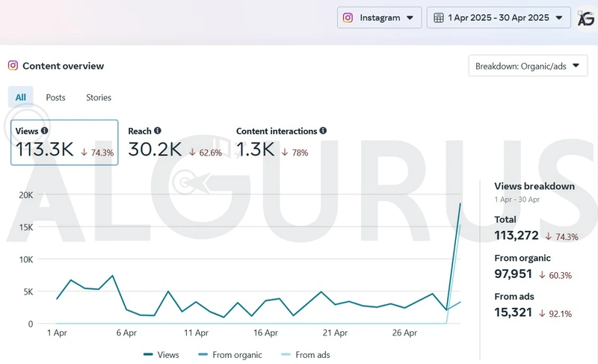Click the 21 Apr x-axis label
The height and width of the screenshot is (364, 598).
tap(335, 333)
